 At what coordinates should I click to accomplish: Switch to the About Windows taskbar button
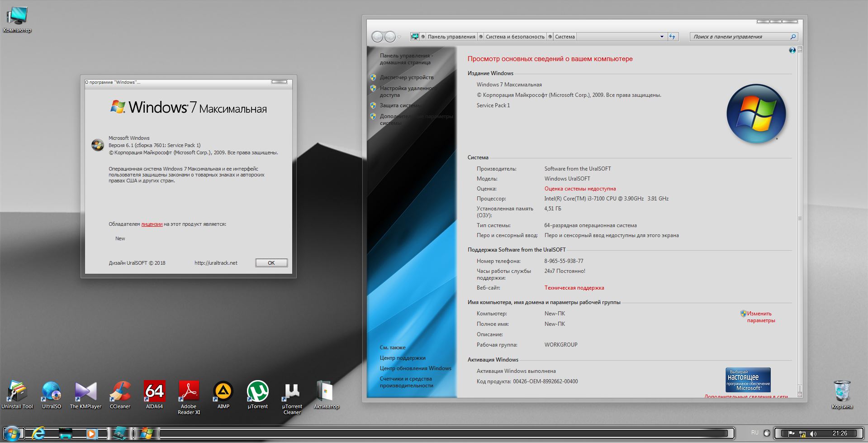click(146, 433)
